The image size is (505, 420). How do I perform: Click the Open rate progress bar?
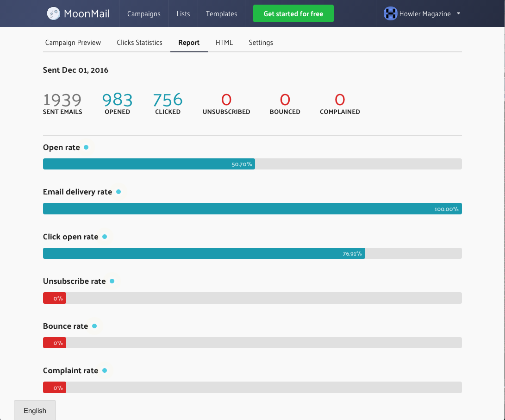click(x=253, y=164)
